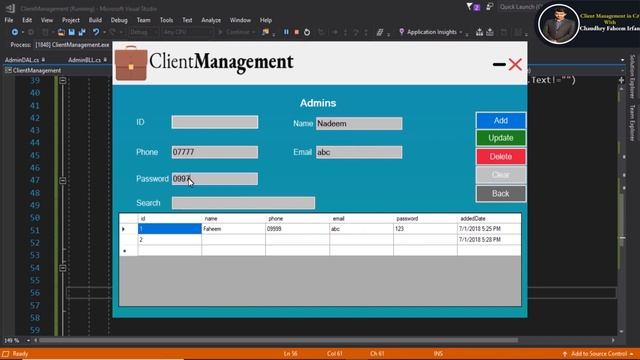Click the Application Insights lightbulb icon

[x=402, y=32]
